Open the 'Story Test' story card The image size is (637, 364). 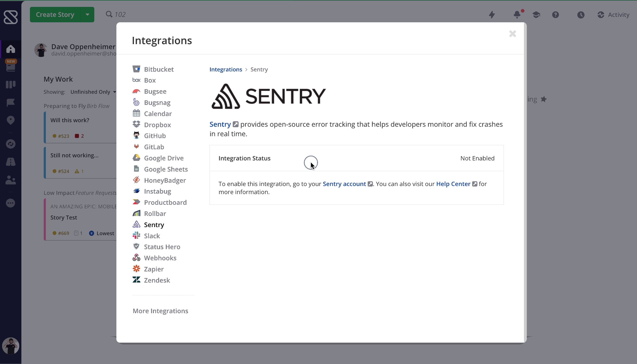(80, 219)
